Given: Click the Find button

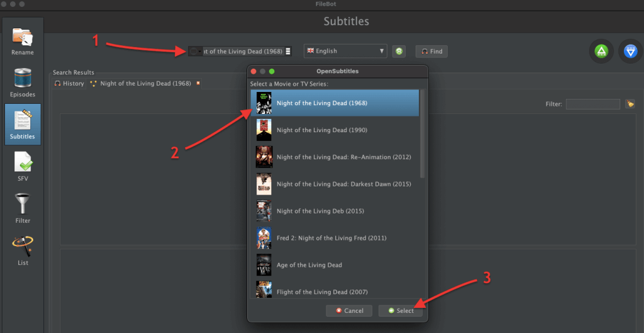Looking at the screenshot, I should pos(431,52).
